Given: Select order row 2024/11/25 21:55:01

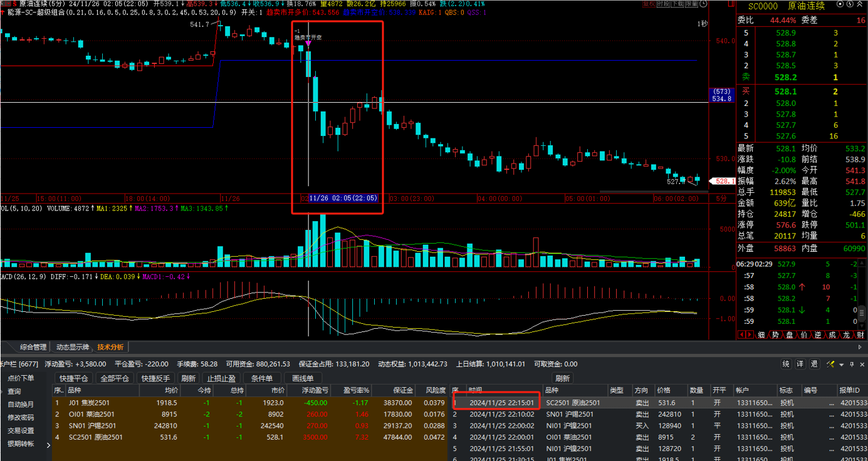Looking at the screenshot, I should pyautogui.click(x=659, y=448).
